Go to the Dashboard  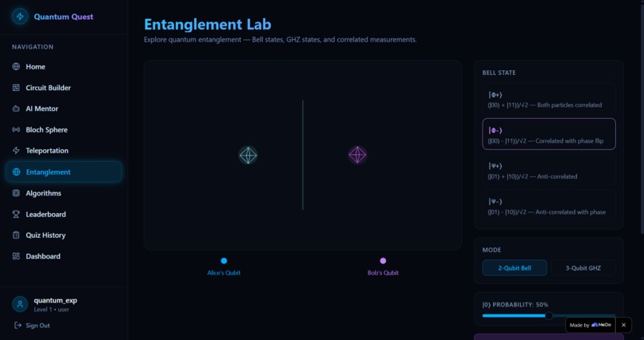(64, 256)
